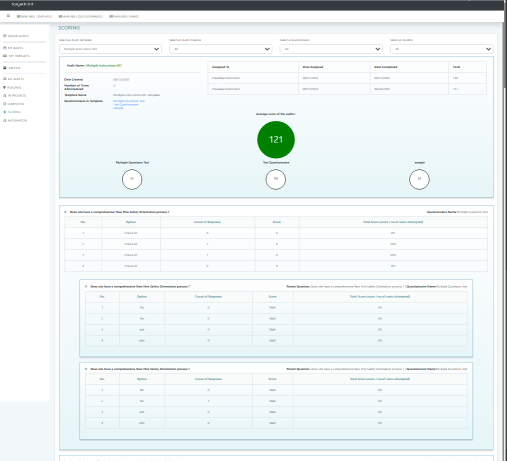The height and width of the screenshot is (461, 507).
Task: Open the Select an Audit Template dropdown
Action: 110,49
